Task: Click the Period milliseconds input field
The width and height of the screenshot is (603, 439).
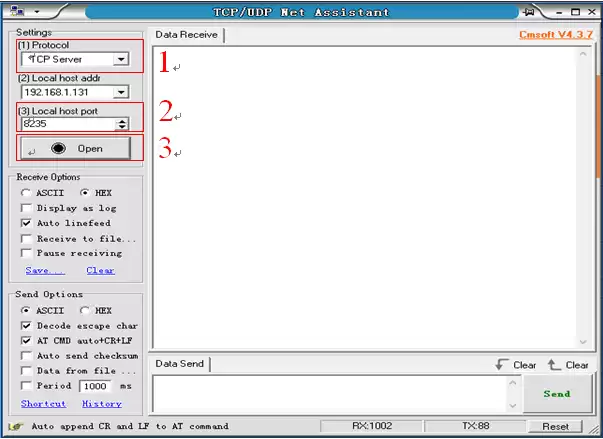Action: tap(95, 386)
